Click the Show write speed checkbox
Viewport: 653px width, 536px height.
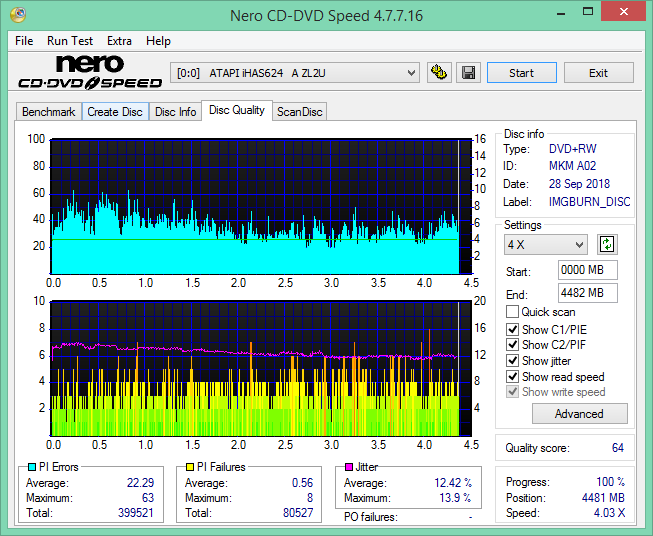[x=512, y=392]
